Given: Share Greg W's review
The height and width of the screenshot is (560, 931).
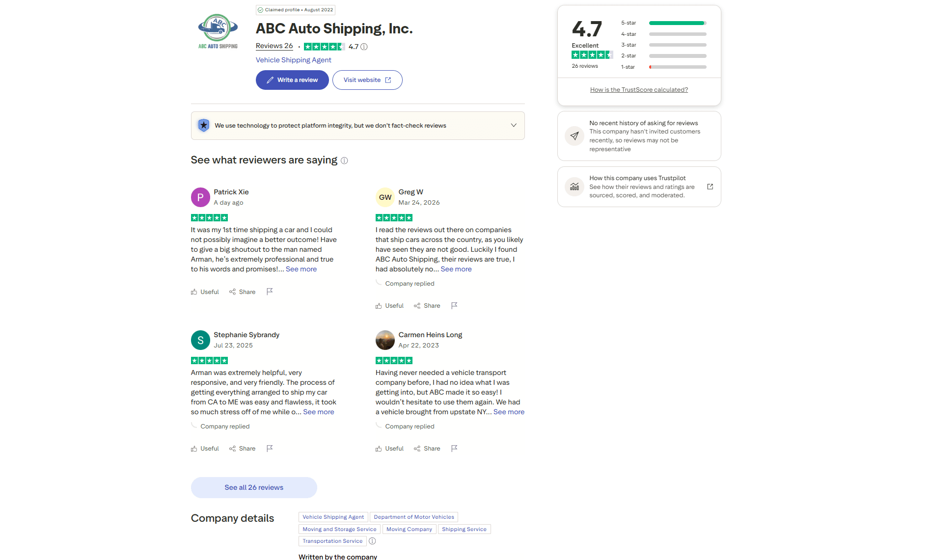Looking at the screenshot, I should coord(427,306).
